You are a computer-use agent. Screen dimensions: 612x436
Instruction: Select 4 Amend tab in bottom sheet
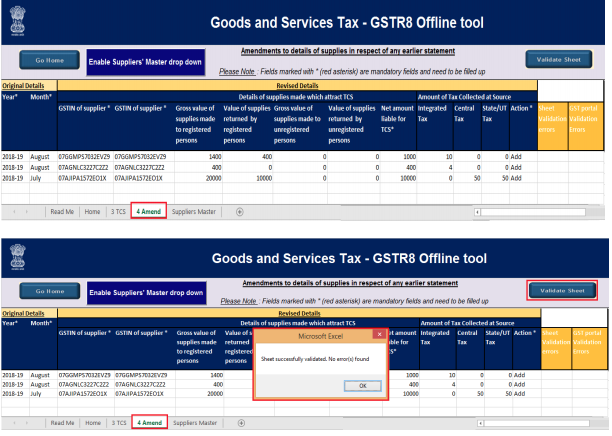[149, 422]
